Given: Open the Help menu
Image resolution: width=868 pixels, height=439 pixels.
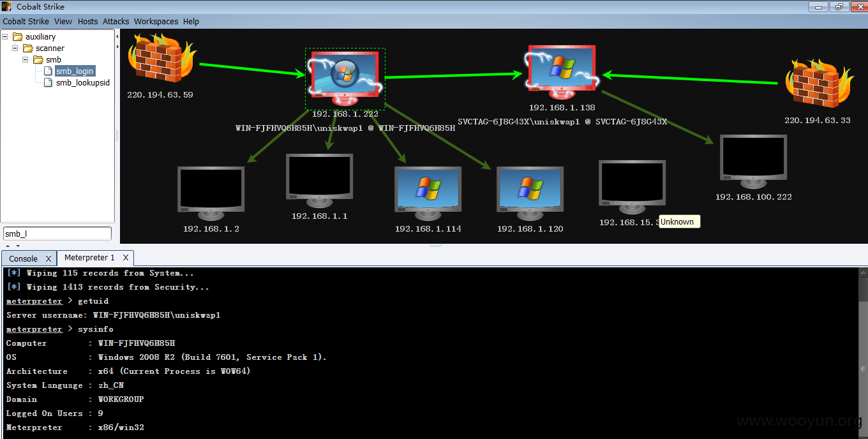Looking at the screenshot, I should [191, 21].
